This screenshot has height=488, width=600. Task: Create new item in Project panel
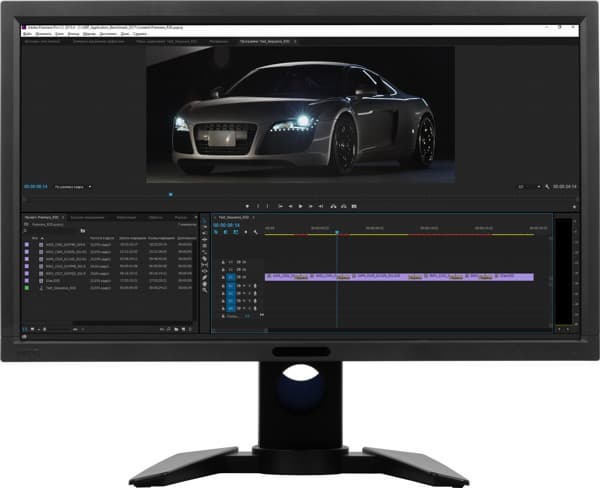(x=183, y=329)
